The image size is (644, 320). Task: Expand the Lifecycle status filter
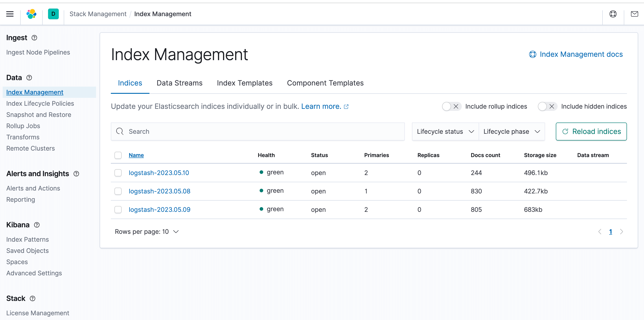coord(445,132)
